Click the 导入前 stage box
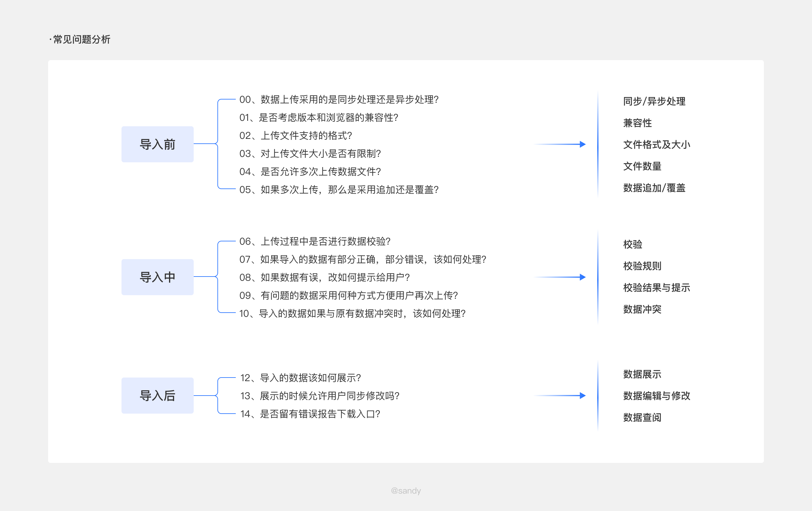This screenshot has width=812, height=511. pos(158,144)
